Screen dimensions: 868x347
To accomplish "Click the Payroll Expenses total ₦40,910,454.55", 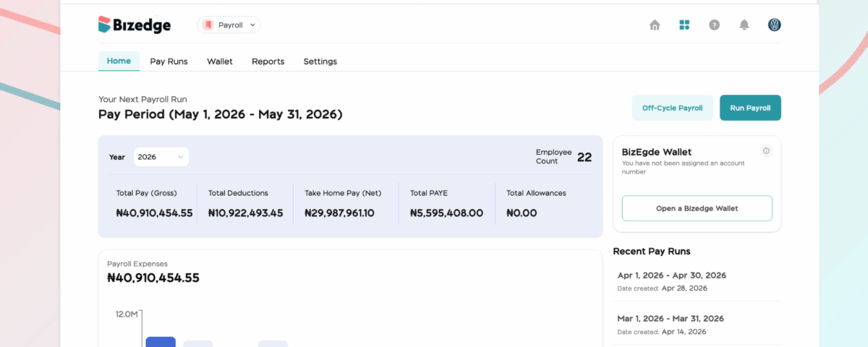I will pos(153,278).
